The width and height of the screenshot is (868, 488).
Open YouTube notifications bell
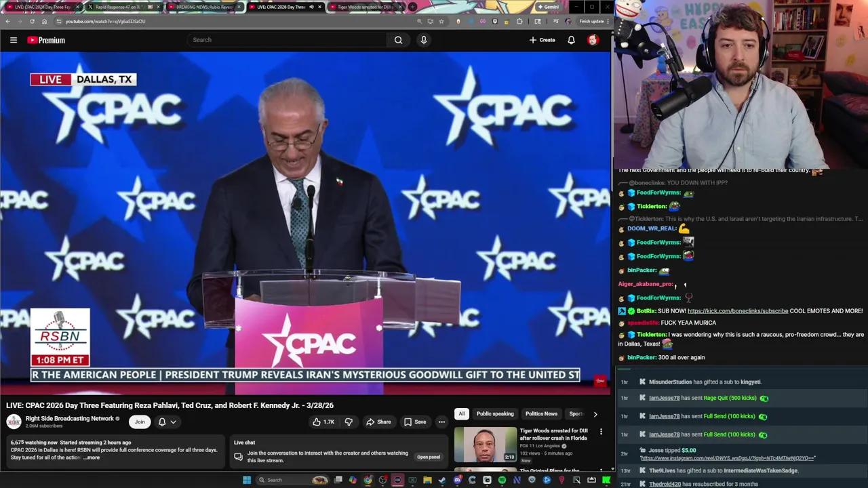(x=571, y=40)
